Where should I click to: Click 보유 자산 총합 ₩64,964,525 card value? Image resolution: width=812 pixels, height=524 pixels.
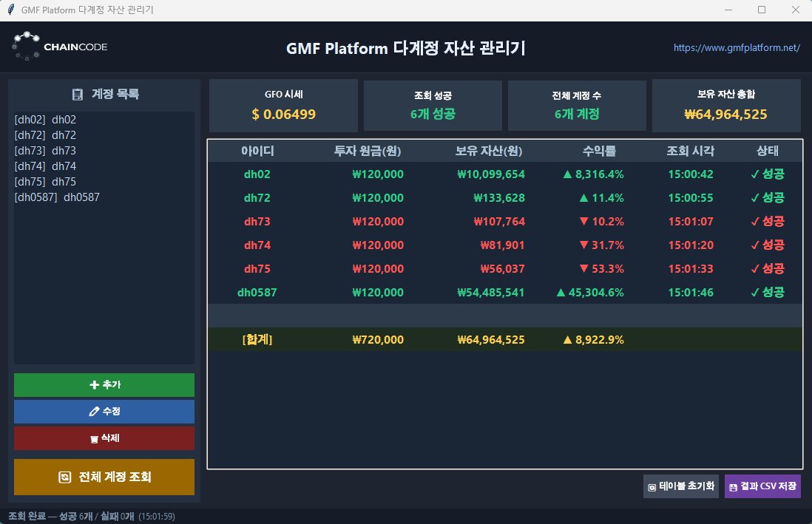[726, 115]
